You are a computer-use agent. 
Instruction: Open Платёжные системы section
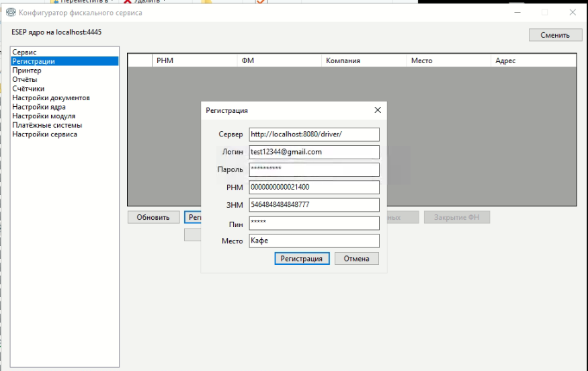coord(65,125)
